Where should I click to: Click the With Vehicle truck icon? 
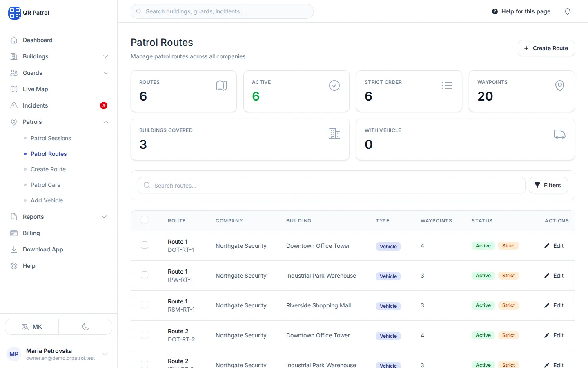click(560, 134)
